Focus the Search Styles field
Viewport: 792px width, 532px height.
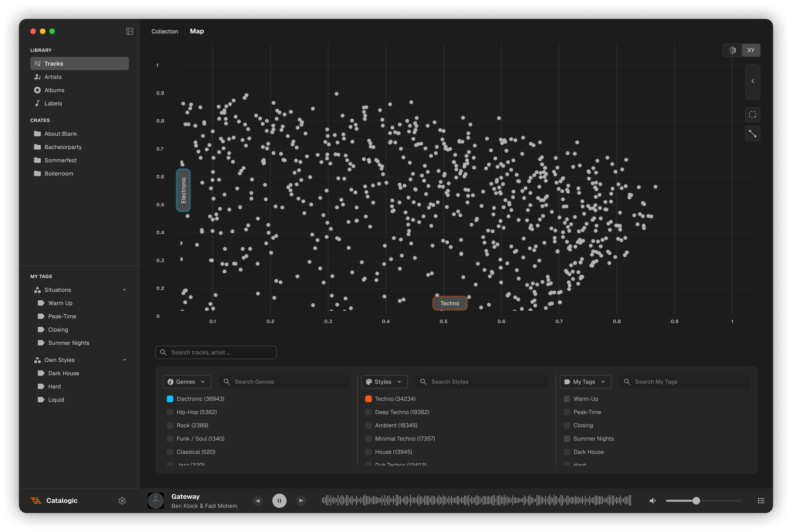click(482, 382)
